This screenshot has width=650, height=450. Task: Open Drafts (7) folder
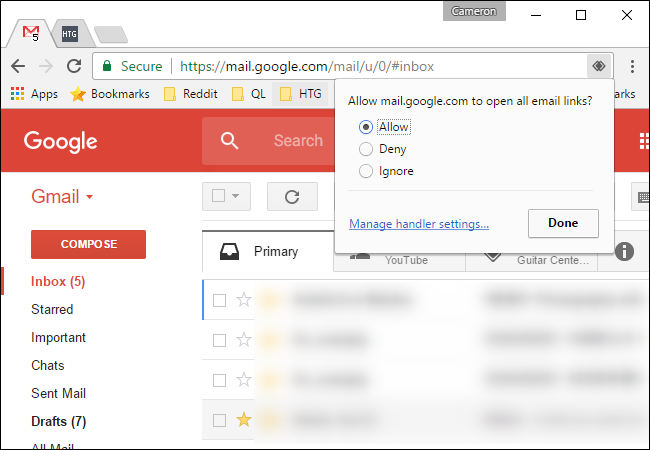click(x=59, y=421)
